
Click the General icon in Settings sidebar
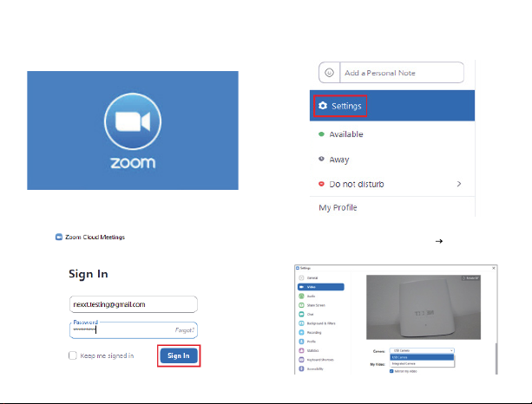301,278
